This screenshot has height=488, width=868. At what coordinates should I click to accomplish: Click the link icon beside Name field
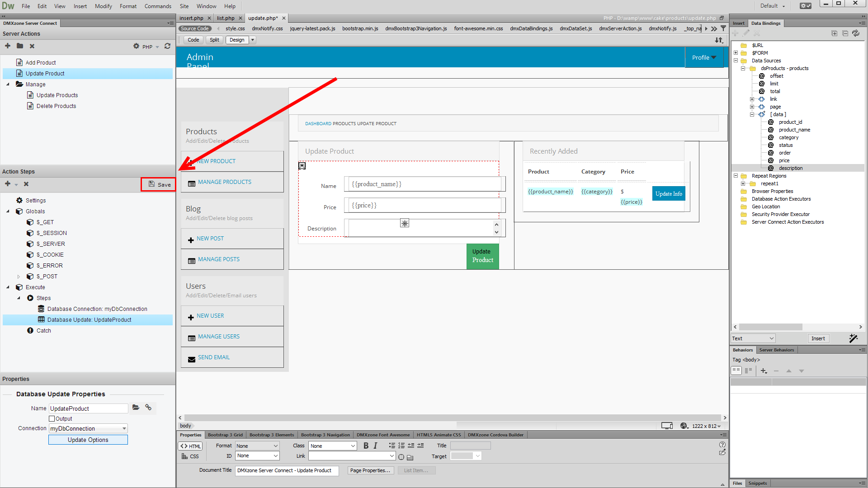[x=148, y=408]
